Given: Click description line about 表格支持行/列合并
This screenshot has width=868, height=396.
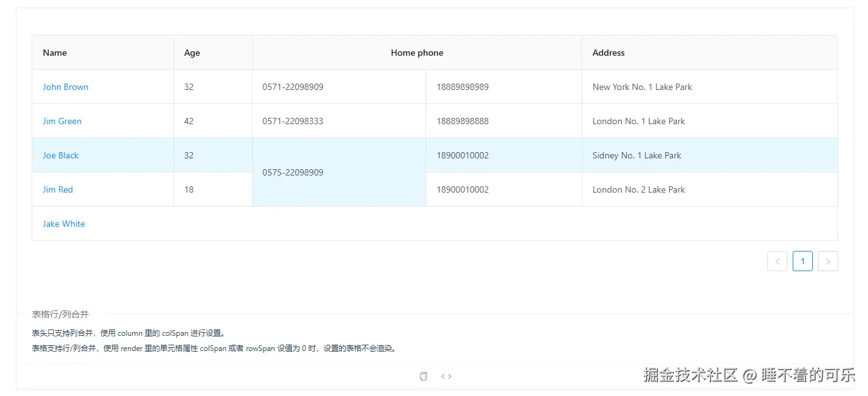Looking at the screenshot, I should tap(215, 348).
